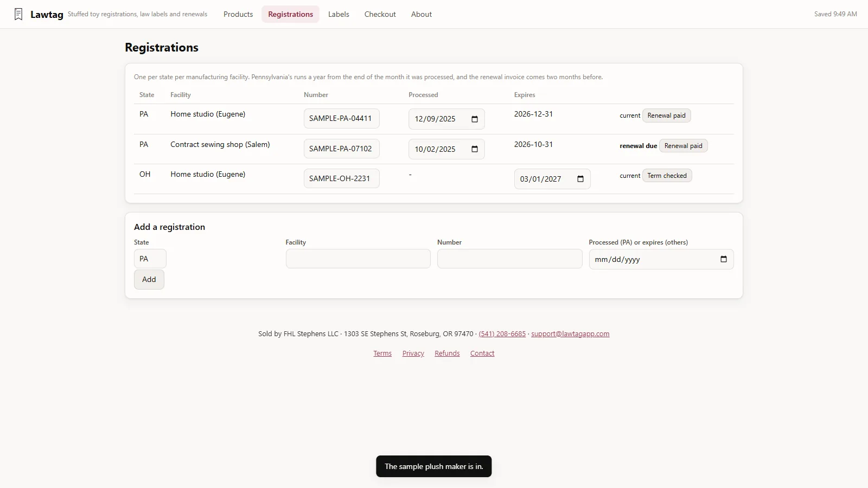Open the Contact footer link
Image resolution: width=868 pixels, height=488 pixels.
(482, 354)
